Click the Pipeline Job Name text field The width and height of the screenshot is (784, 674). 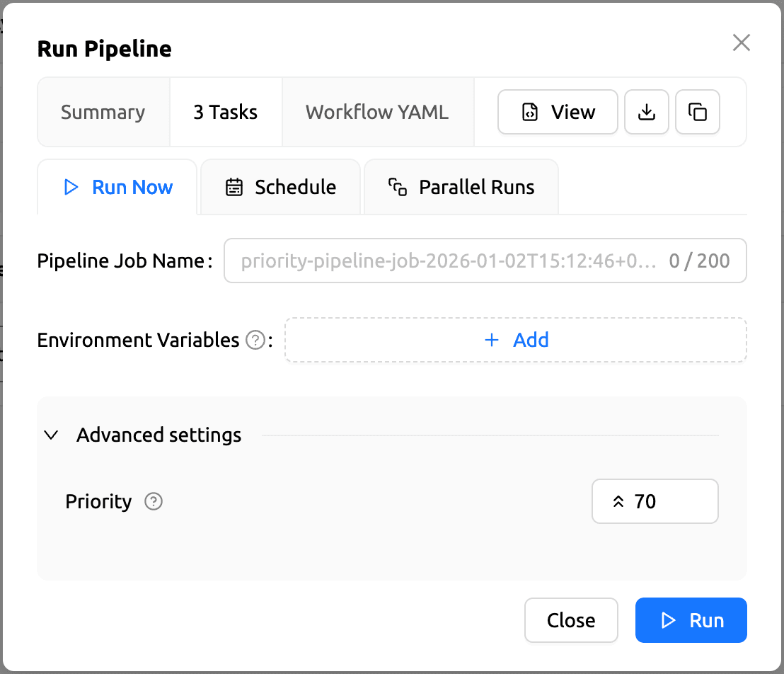(446, 261)
